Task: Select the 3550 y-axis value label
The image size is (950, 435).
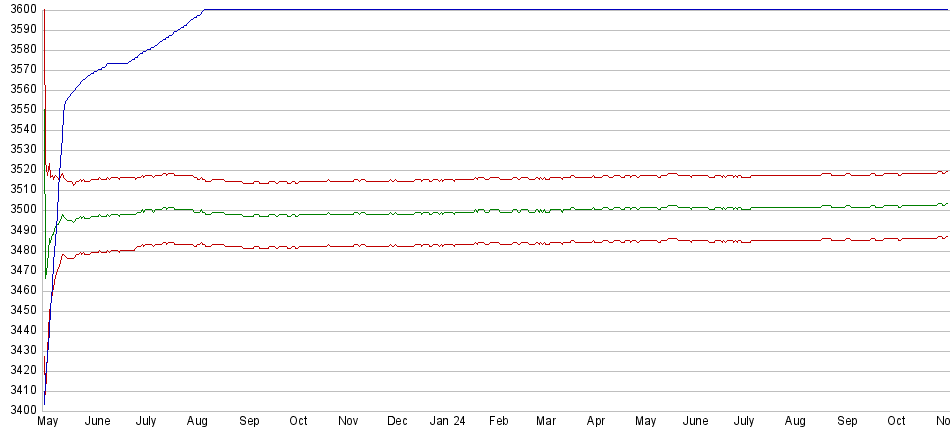Action: click(20, 109)
